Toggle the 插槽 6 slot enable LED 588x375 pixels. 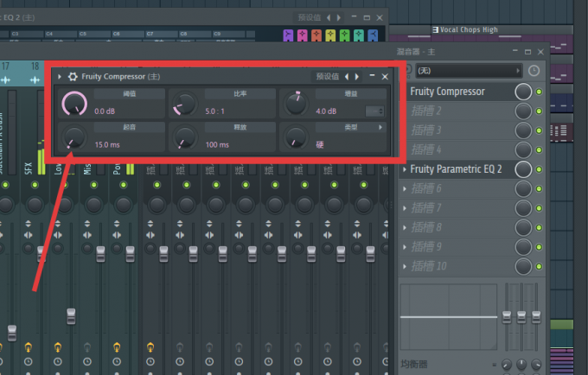[x=540, y=189]
